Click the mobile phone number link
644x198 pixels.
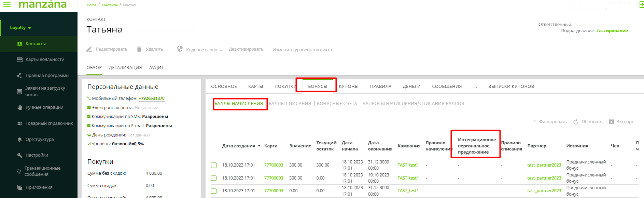click(151, 98)
